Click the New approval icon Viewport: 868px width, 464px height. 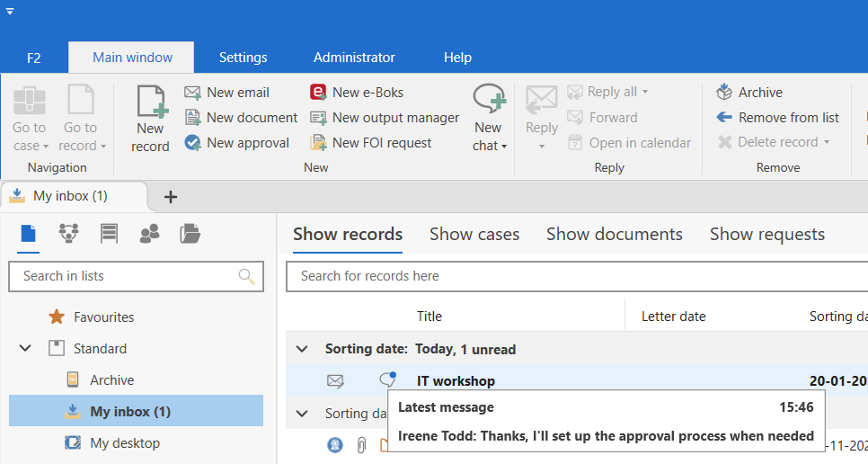192,143
